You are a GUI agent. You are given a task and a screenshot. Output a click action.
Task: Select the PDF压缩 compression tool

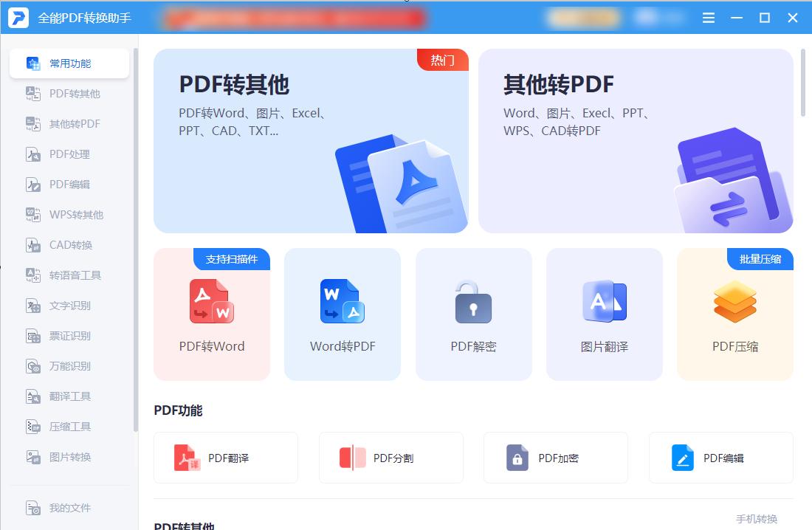click(x=734, y=314)
